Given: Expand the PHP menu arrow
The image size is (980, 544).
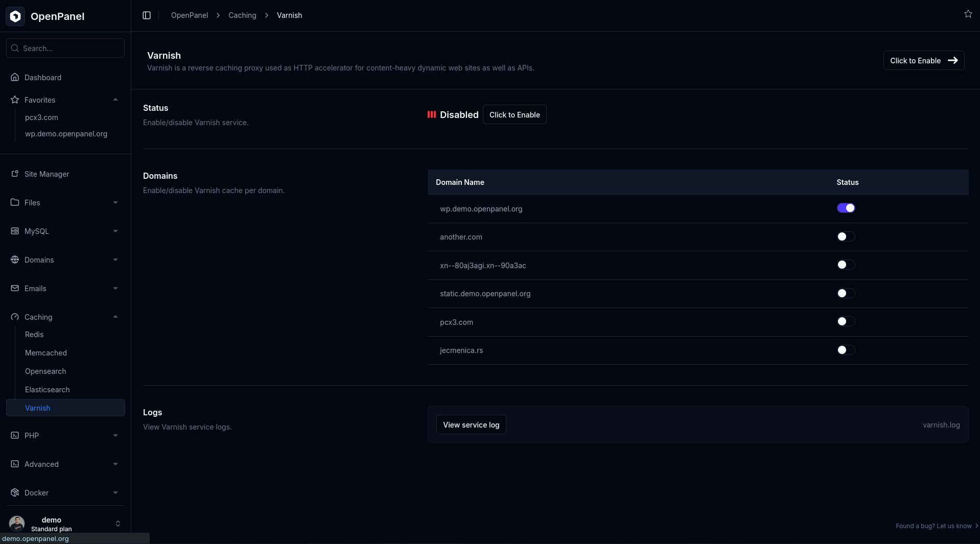Looking at the screenshot, I should pyautogui.click(x=115, y=435).
